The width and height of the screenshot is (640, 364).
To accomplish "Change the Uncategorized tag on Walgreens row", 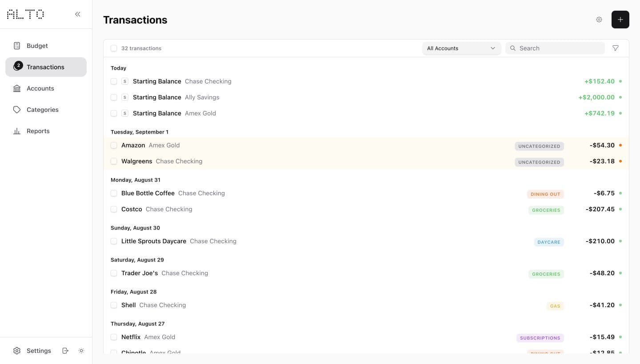I will 539,162.
